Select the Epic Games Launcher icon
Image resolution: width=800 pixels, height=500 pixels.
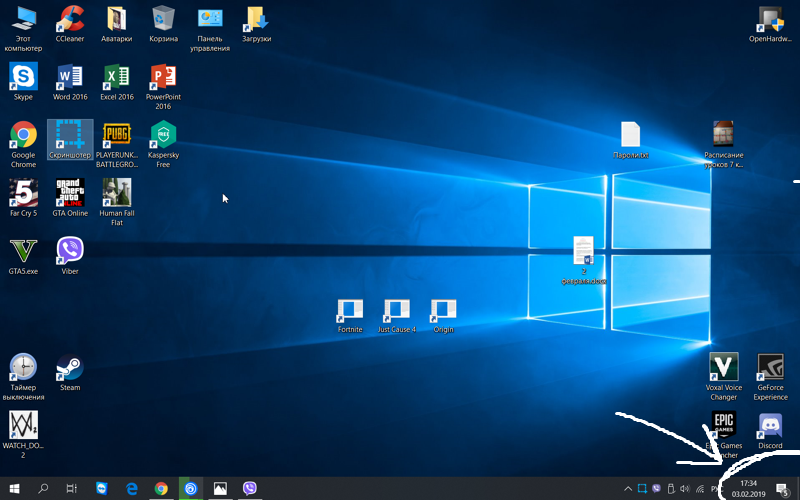pyautogui.click(x=723, y=435)
